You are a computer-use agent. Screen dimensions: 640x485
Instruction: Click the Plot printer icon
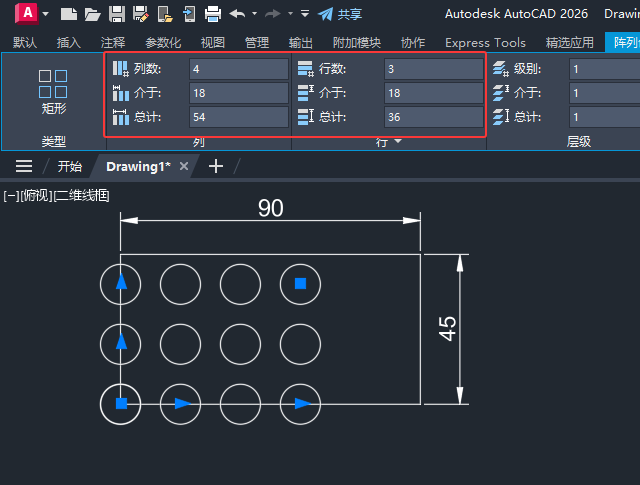click(x=213, y=14)
